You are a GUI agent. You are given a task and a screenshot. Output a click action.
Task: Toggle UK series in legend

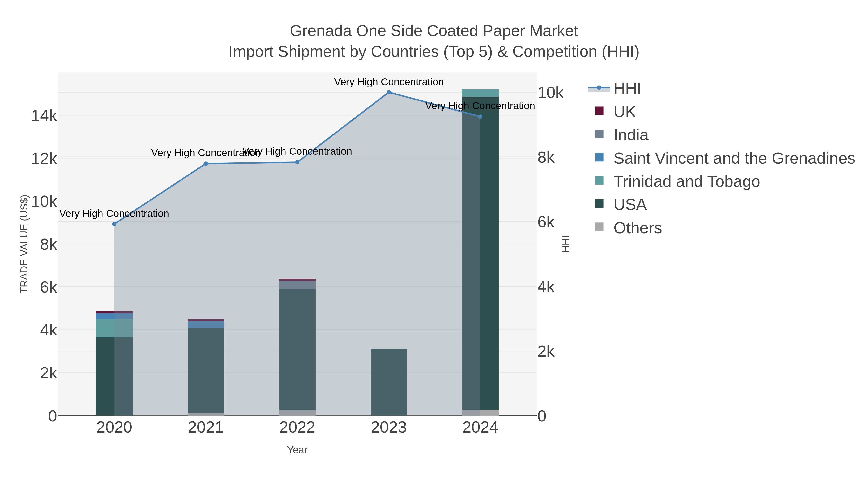click(615, 112)
